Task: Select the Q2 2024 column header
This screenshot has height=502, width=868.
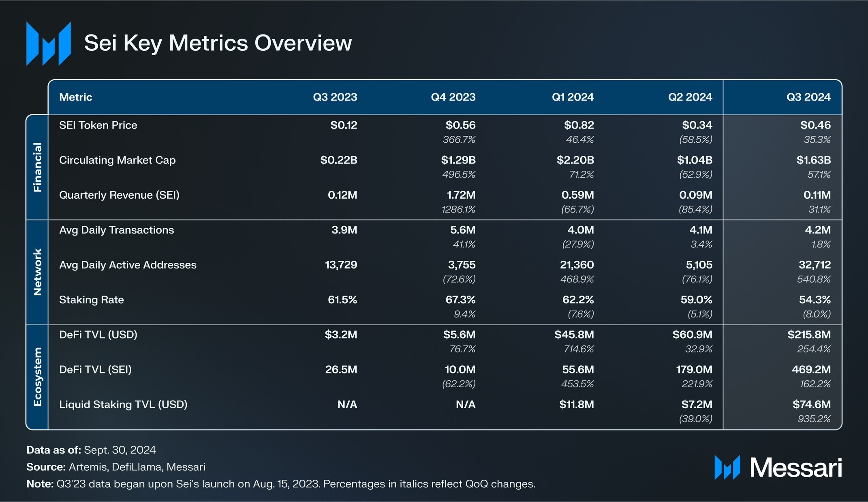Action: click(690, 97)
